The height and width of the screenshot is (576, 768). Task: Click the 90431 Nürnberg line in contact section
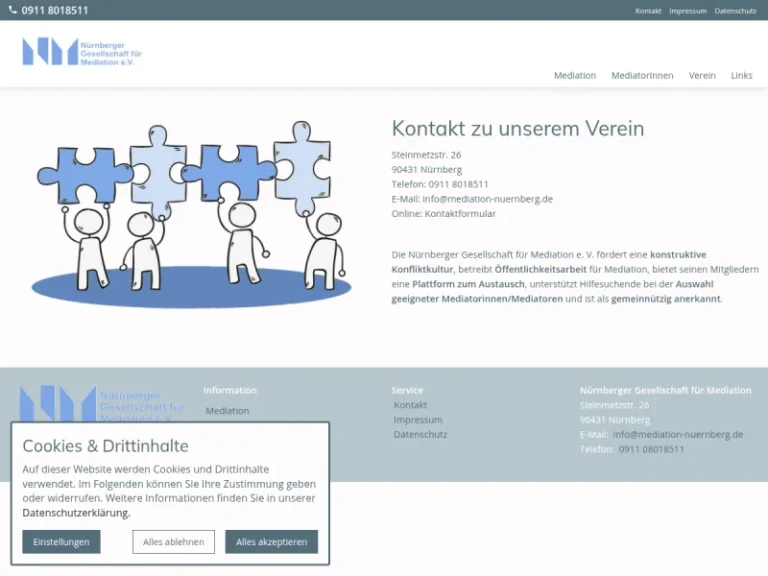427,169
